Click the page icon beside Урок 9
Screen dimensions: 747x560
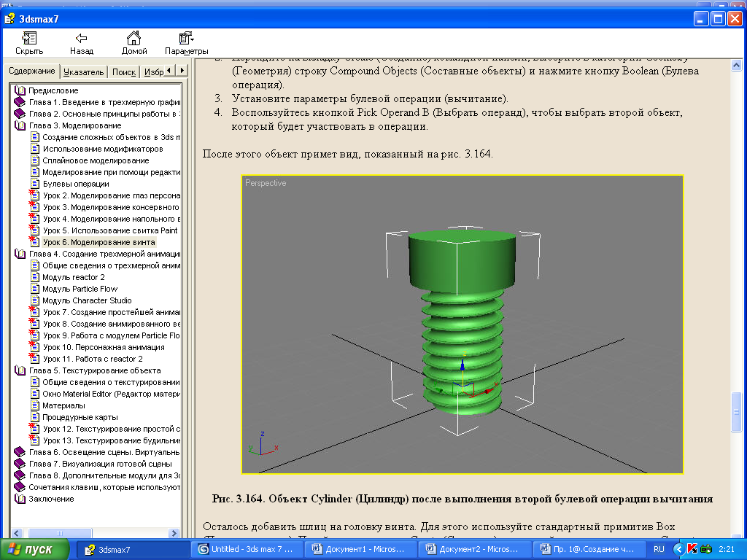pyautogui.click(x=34, y=335)
